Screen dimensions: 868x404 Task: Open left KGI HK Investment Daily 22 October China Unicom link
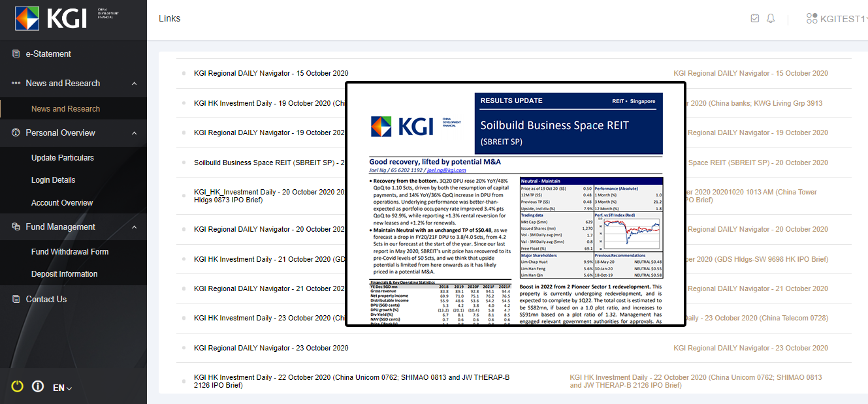point(351,381)
